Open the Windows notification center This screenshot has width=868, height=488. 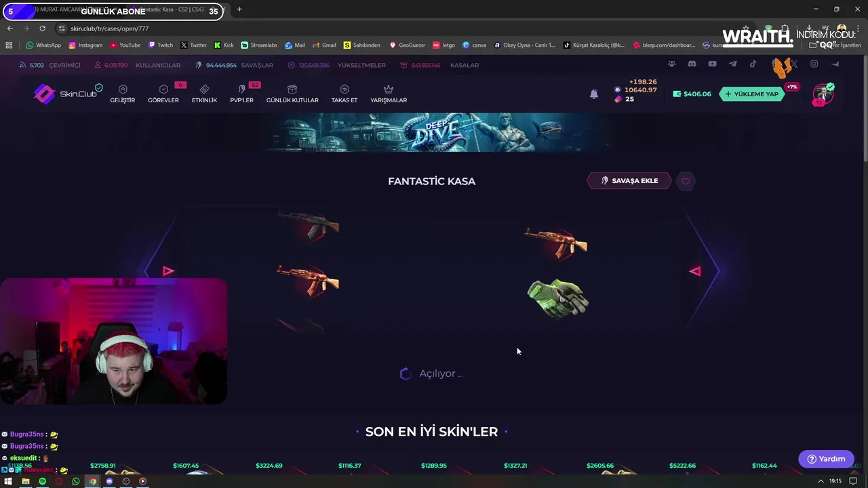click(853, 481)
